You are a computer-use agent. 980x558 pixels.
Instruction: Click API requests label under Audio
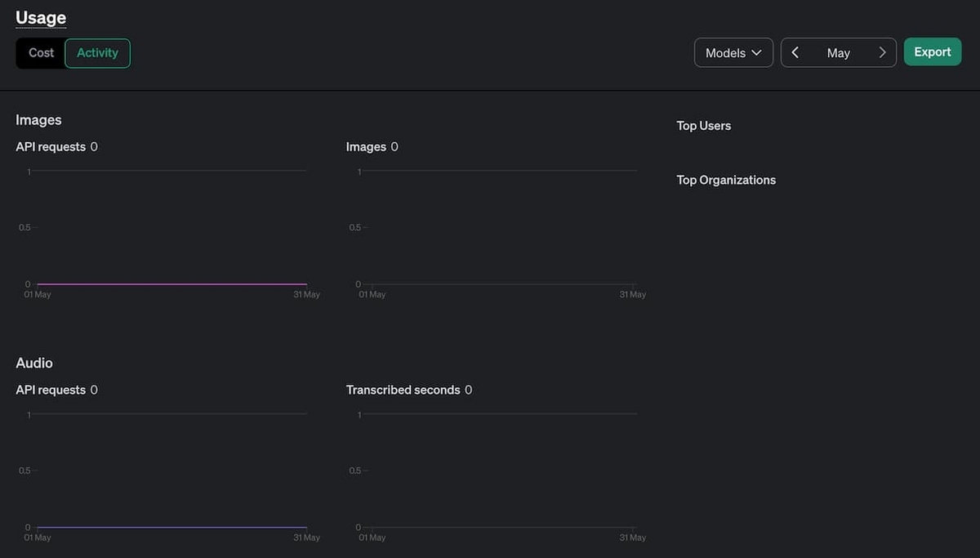click(51, 390)
